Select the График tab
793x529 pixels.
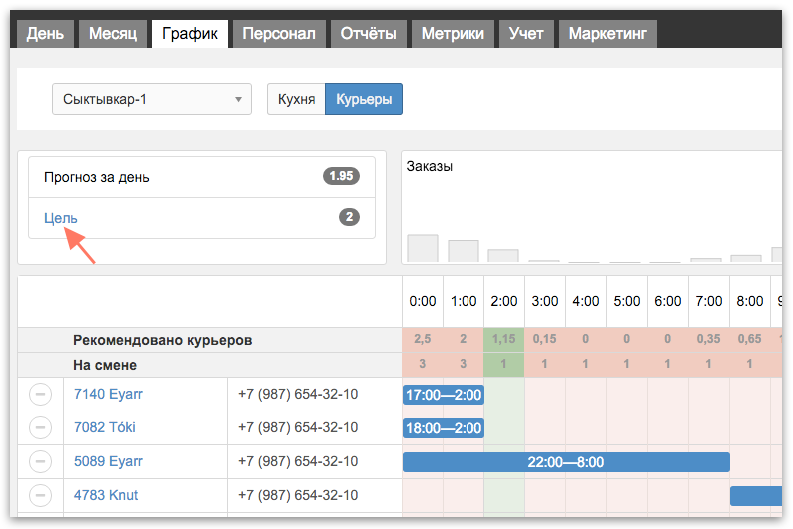(x=190, y=34)
